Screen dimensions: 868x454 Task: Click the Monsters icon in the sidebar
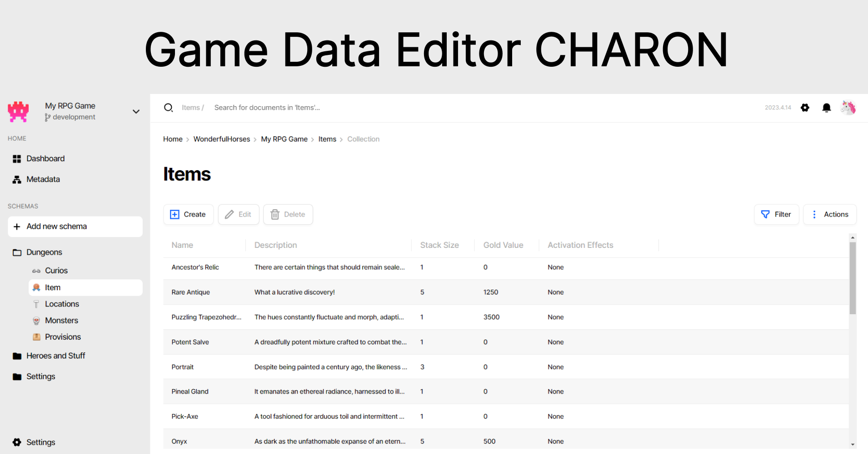tap(36, 320)
